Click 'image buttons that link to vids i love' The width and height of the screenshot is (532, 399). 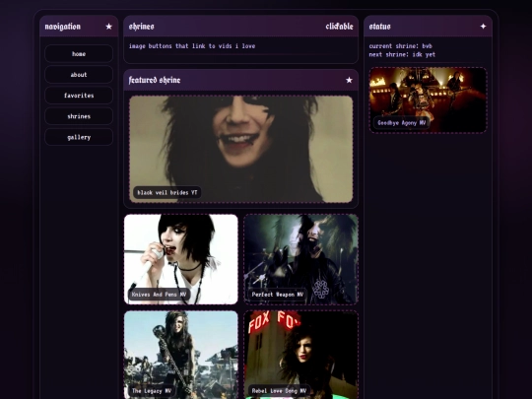[x=192, y=46]
